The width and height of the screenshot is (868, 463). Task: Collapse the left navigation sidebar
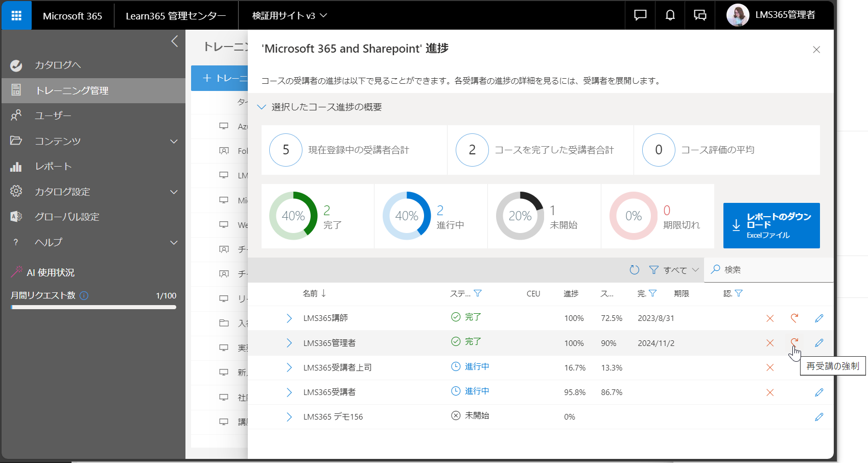click(175, 41)
